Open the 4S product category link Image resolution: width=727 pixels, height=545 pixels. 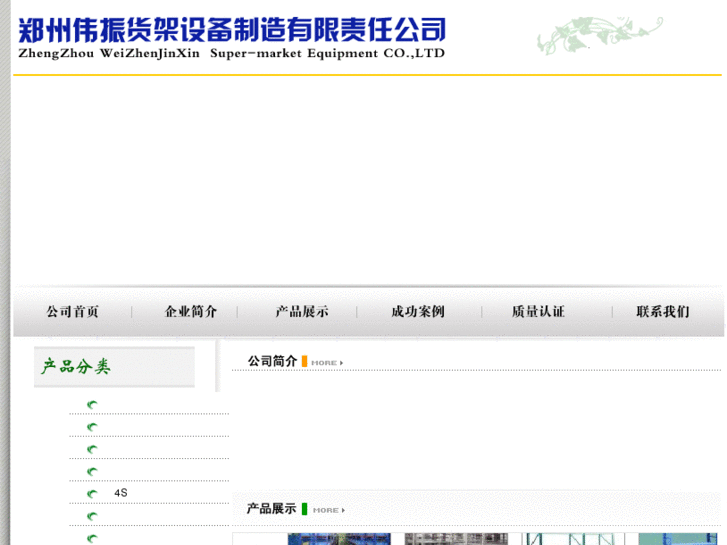click(x=121, y=493)
